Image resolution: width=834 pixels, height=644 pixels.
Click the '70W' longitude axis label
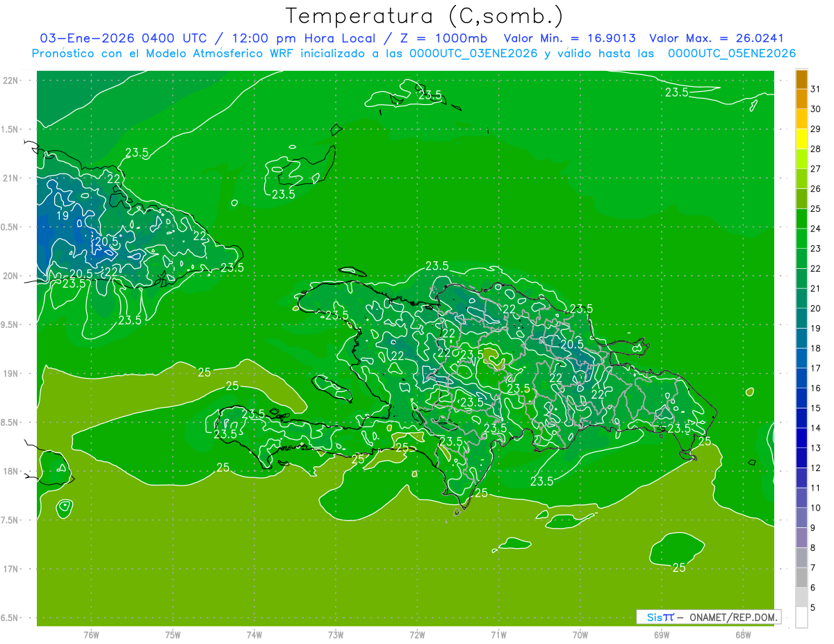pyautogui.click(x=580, y=634)
